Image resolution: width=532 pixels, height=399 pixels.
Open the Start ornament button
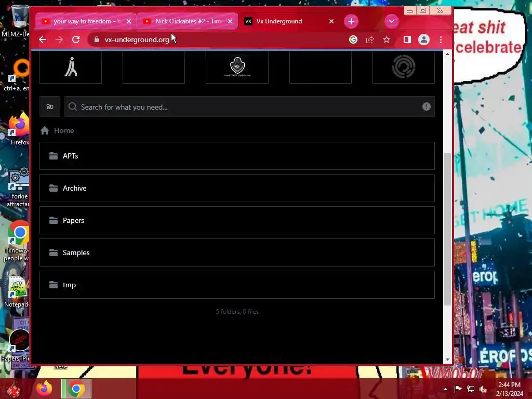13,390
